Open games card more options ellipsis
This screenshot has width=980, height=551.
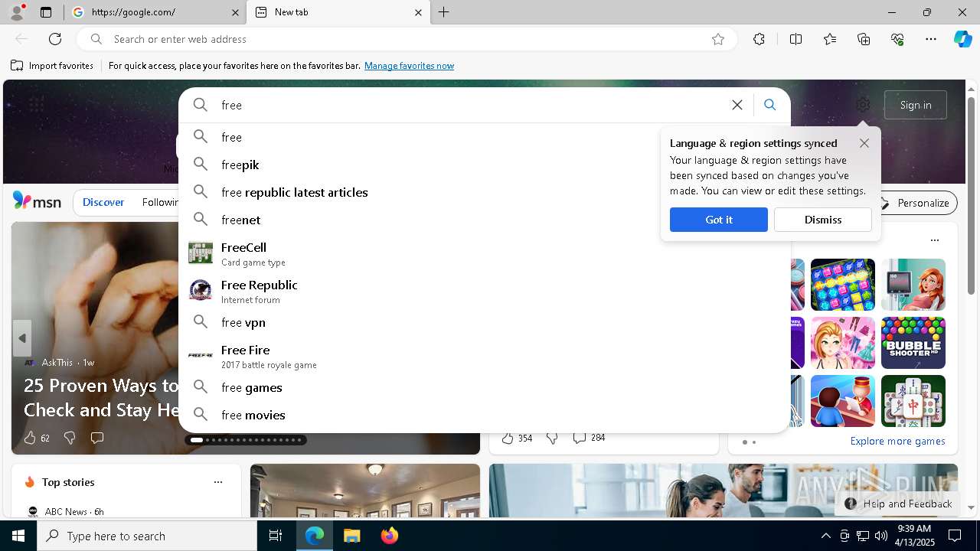click(x=934, y=240)
